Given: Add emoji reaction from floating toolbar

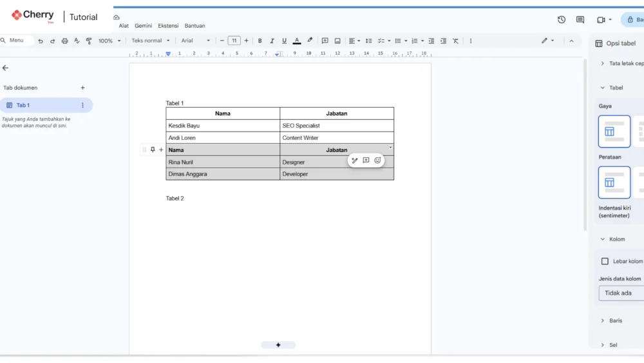Looking at the screenshot, I should coord(377,161).
